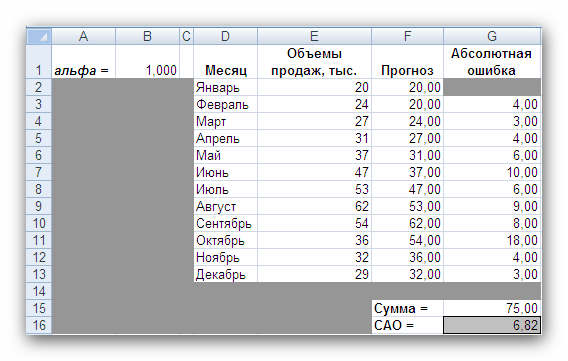Click sales value 20 for Январь
Viewport: 568px width, 361px height.
click(314, 87)
